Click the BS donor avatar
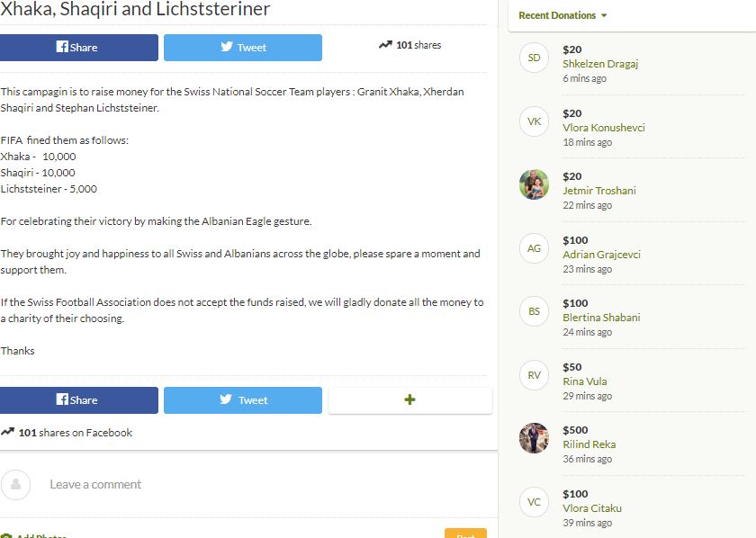Viewport: 756px width, 538px height. pos(534,311)
